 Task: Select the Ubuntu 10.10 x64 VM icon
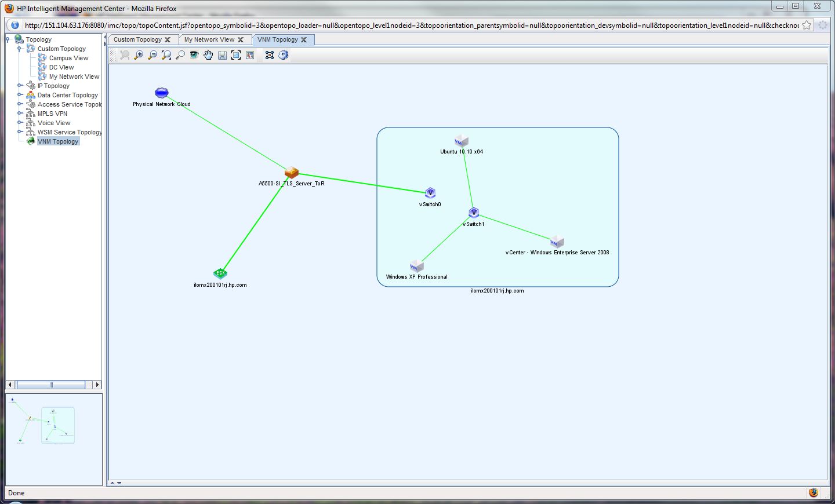462,141
